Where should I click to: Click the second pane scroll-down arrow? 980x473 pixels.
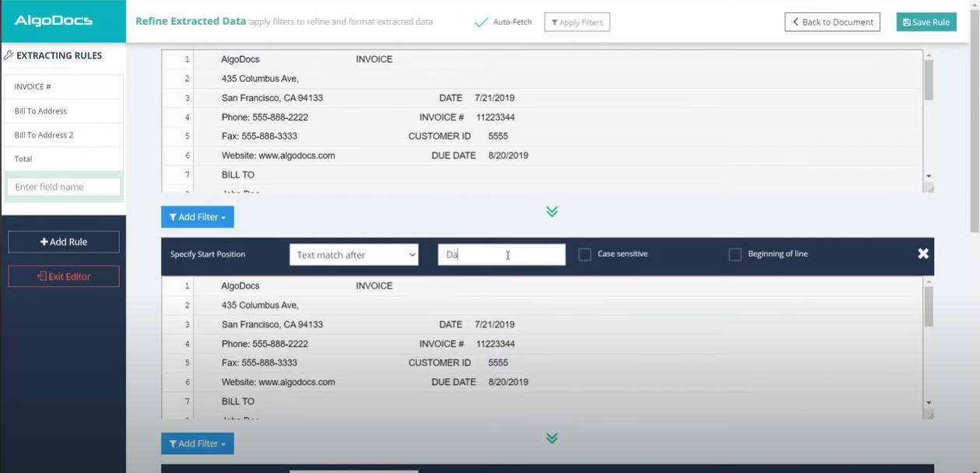[929, 403]
